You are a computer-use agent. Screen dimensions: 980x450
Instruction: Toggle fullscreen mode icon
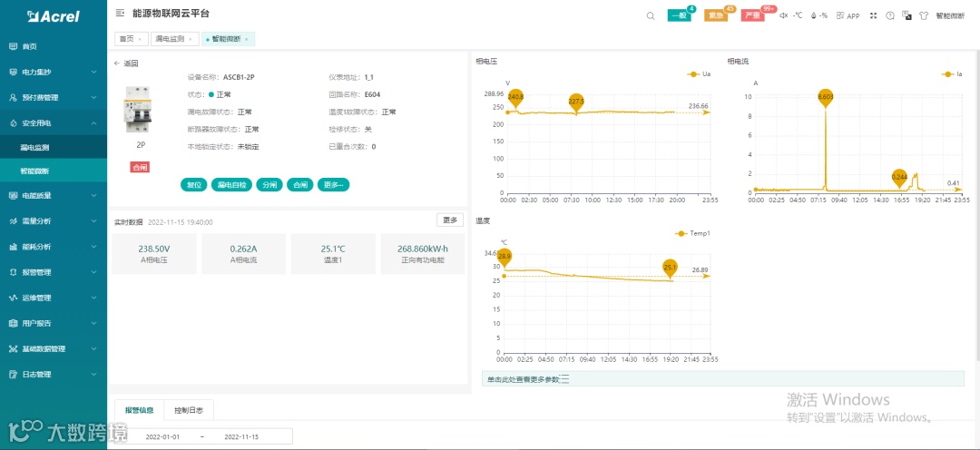(874, 15)
